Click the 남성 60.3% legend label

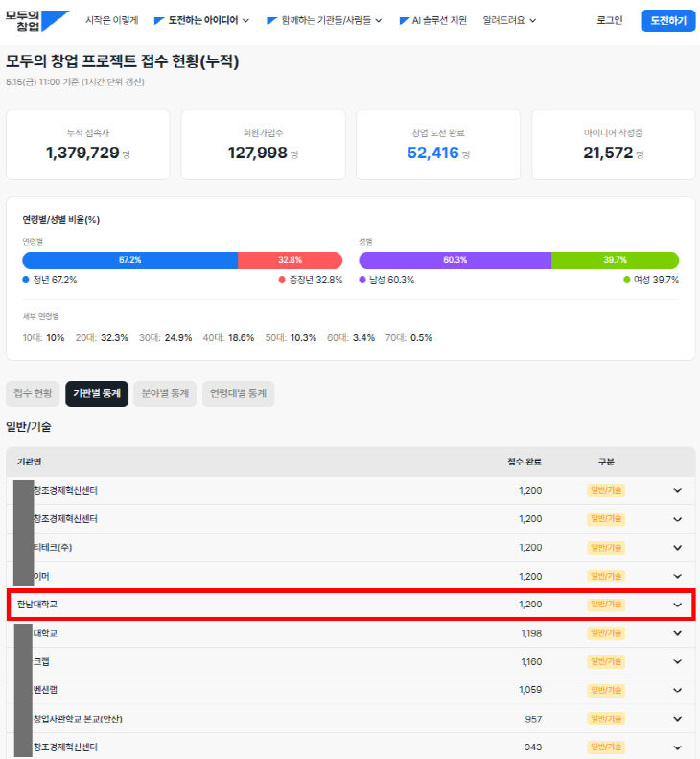(x=386, y=280)
